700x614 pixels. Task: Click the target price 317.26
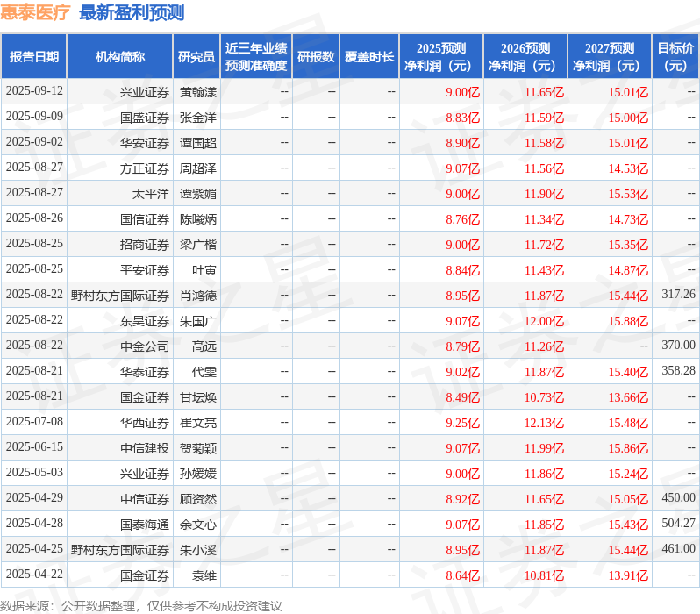[x=678, y=294]
